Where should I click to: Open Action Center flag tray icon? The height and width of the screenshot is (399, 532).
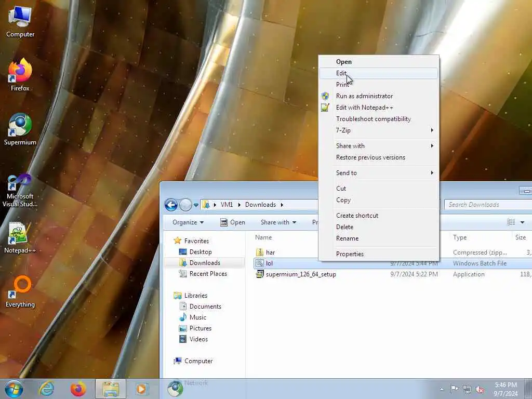pos(454,389)
